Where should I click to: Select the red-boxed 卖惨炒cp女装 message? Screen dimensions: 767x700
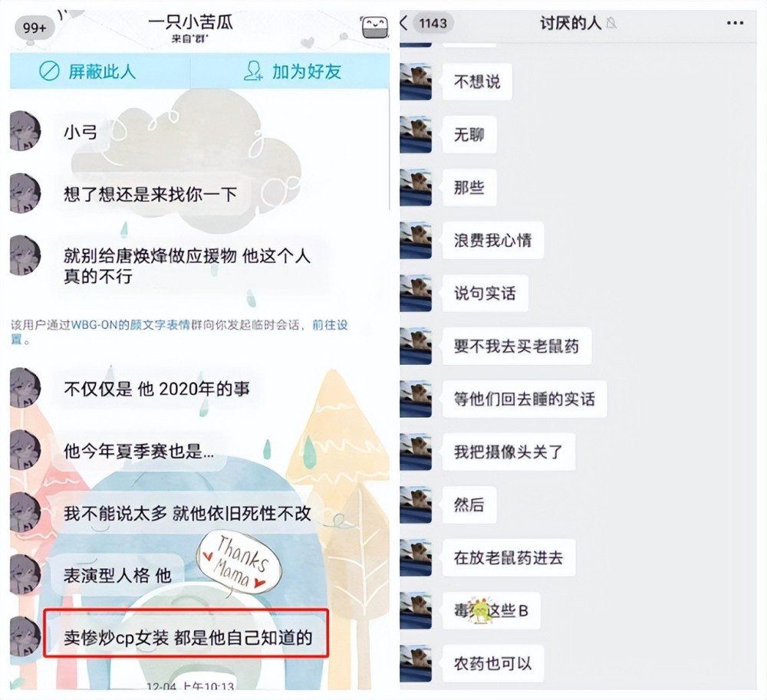point(186,638)
